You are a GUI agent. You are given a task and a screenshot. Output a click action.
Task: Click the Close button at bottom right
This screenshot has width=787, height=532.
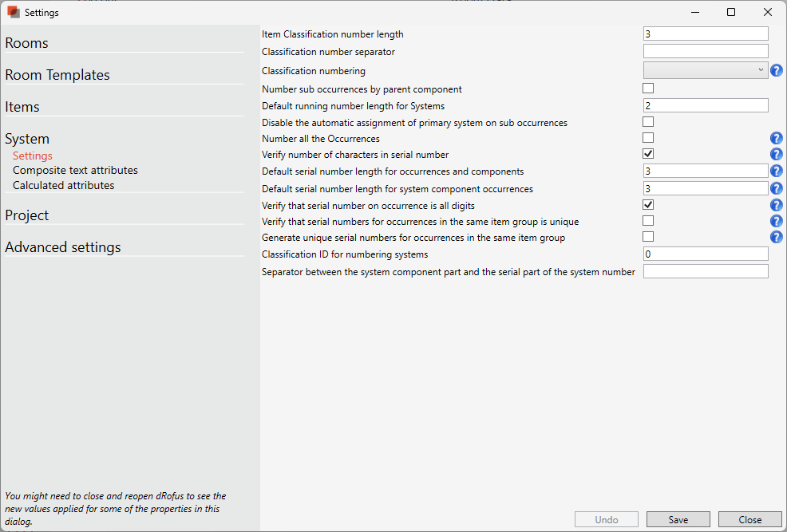[x=749, y=519]
